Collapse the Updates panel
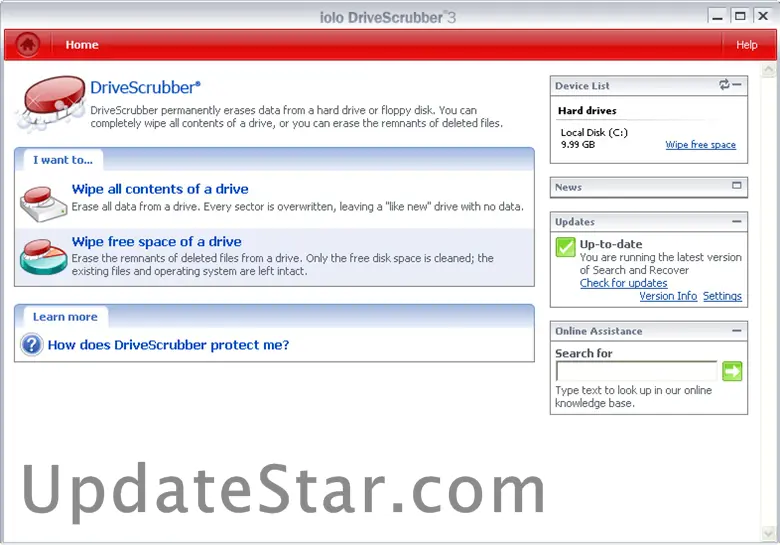This screenshot has width=780, height=545. point(737,221)
